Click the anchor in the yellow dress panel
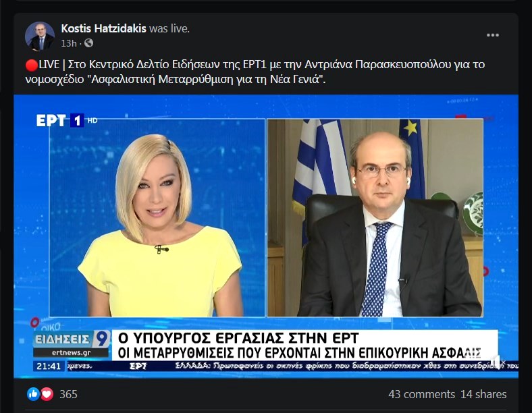The width and height of the screenshot is (532, 413). (x=157, y=218)
